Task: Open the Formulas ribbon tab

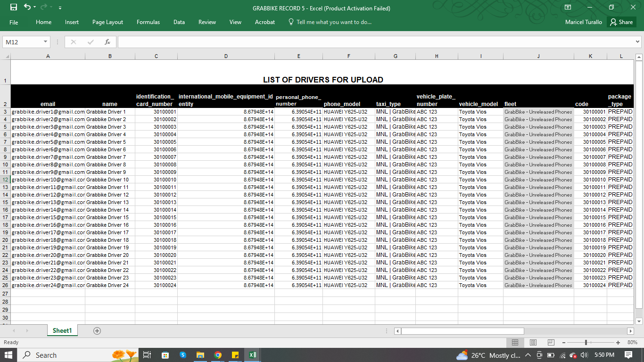Action: click(148, 22)
